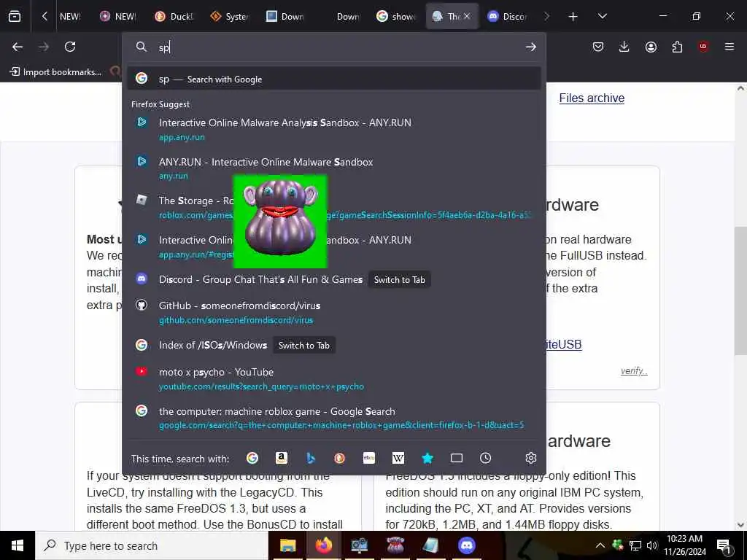Search this time with Bing

311,458
